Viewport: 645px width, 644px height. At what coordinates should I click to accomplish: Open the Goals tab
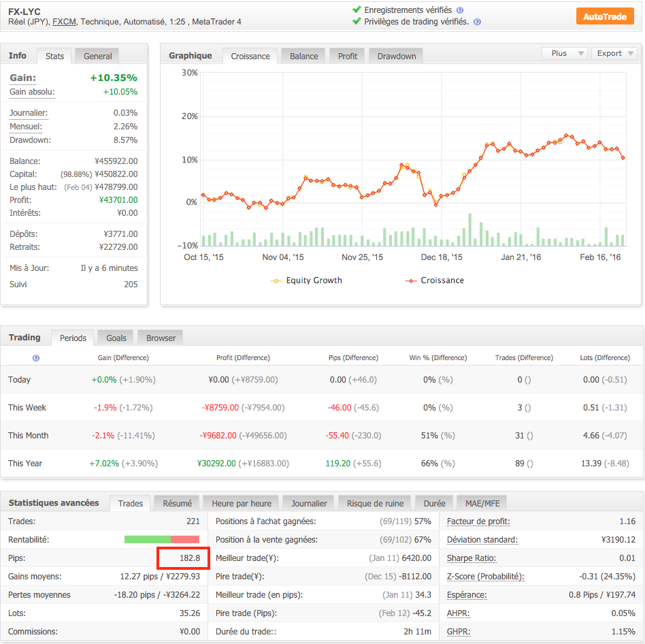[x=116, y=338]
